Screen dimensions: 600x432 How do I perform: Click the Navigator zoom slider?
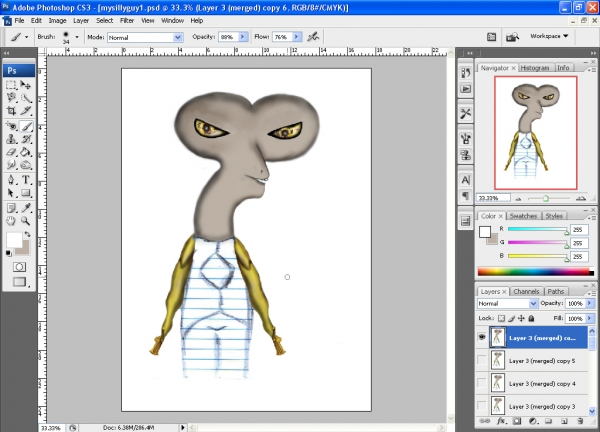[x=548, y=199]
